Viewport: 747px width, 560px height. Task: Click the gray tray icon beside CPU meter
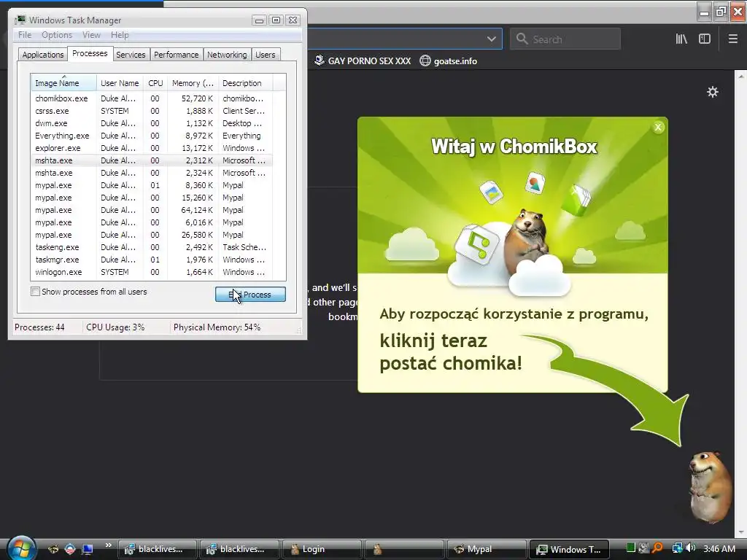point(643,548)
